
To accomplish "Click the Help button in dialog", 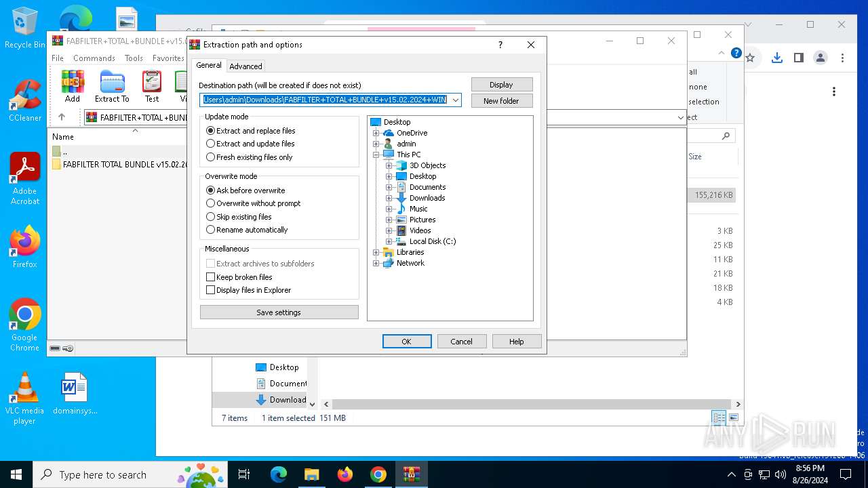I will pyautogui.click(x=517, y=342).
